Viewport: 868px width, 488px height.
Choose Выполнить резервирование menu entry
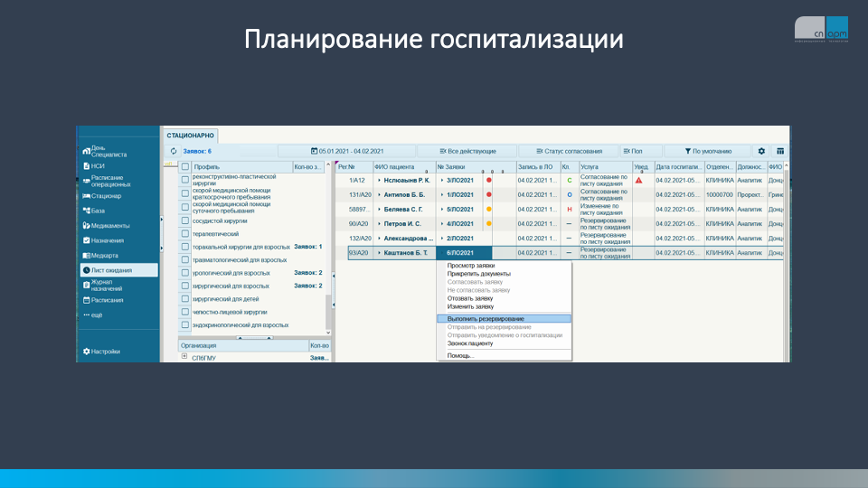504,319
